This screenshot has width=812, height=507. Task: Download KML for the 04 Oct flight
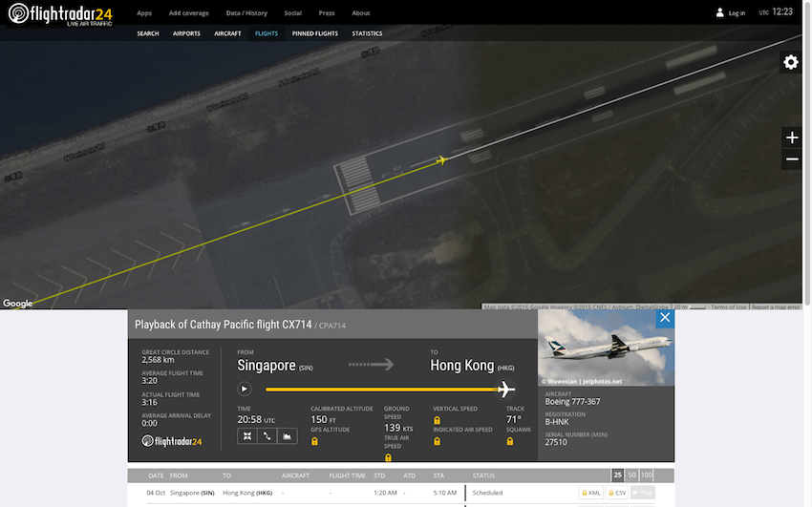click(591, 493)
